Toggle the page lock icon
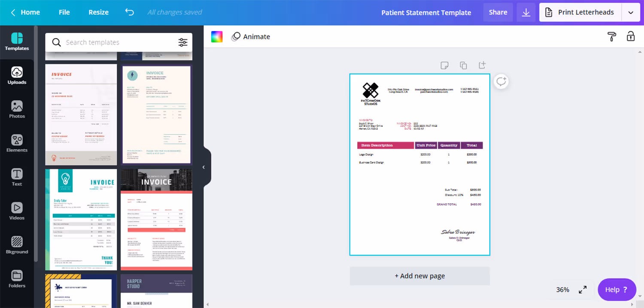644x308 pixels. [630, 36]
